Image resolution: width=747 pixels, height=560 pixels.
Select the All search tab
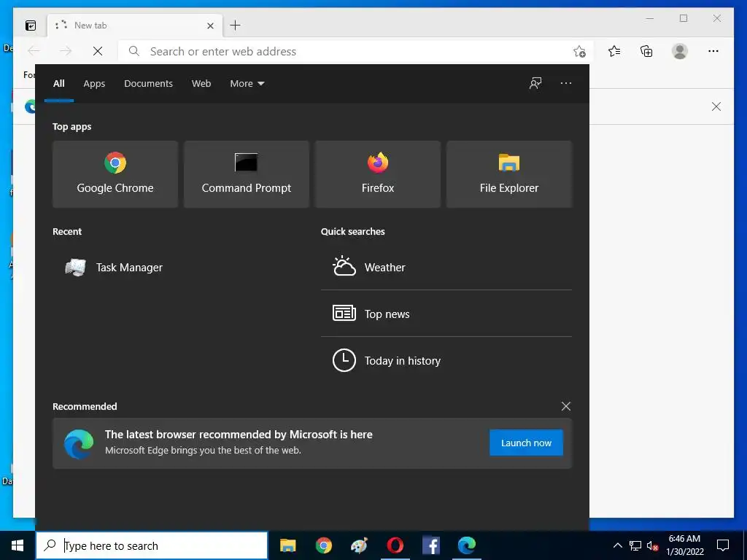(x=59, y=83)
